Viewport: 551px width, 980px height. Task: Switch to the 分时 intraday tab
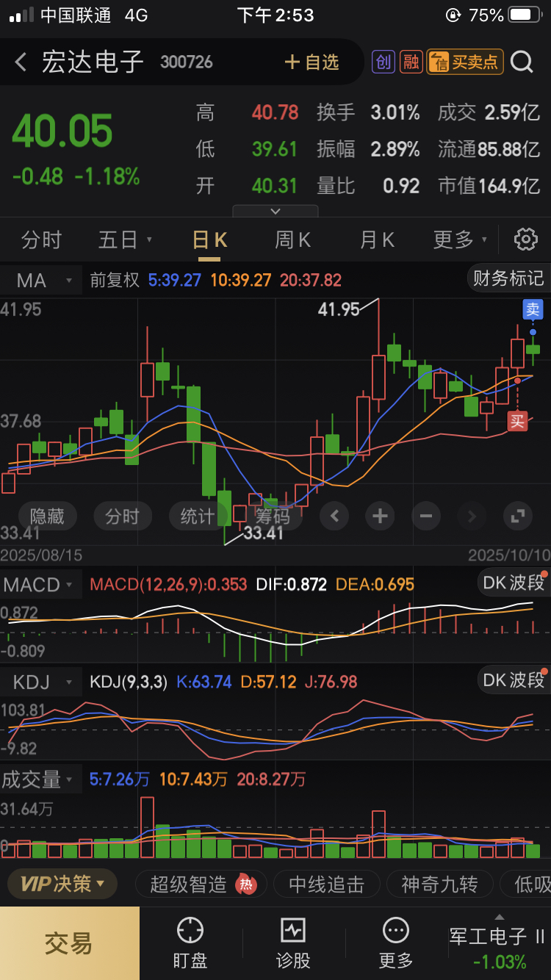(x=41, y=239)
